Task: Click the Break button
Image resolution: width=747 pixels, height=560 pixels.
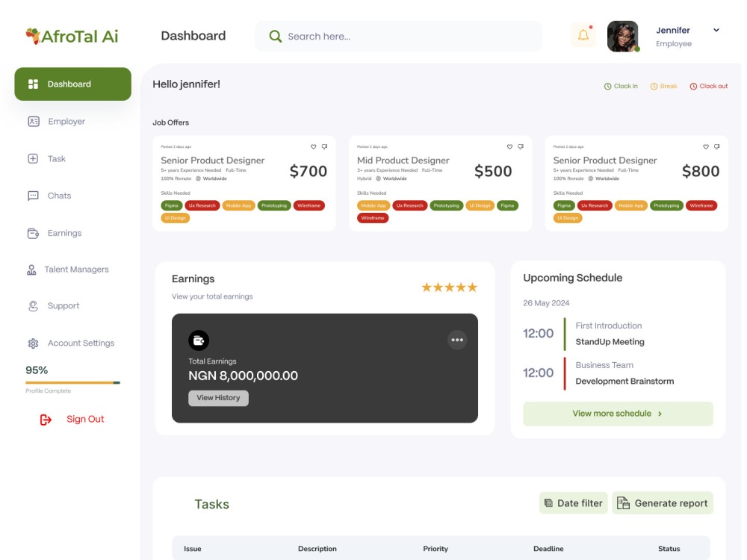Action: coord(663,86)
